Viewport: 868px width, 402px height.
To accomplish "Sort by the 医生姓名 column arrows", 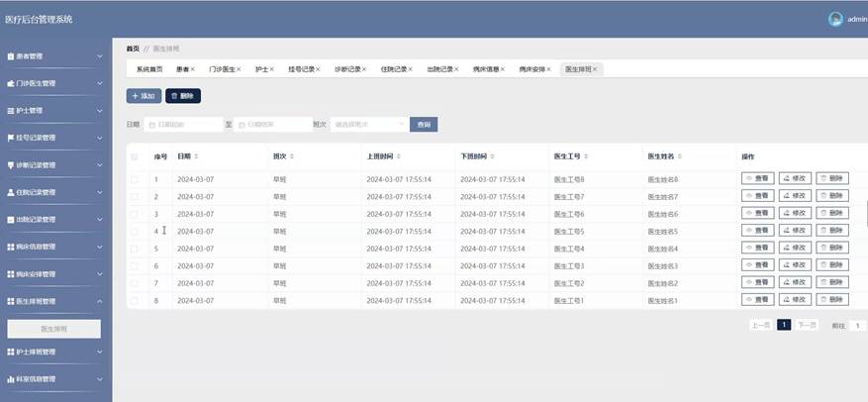I will tap(679, 157).
